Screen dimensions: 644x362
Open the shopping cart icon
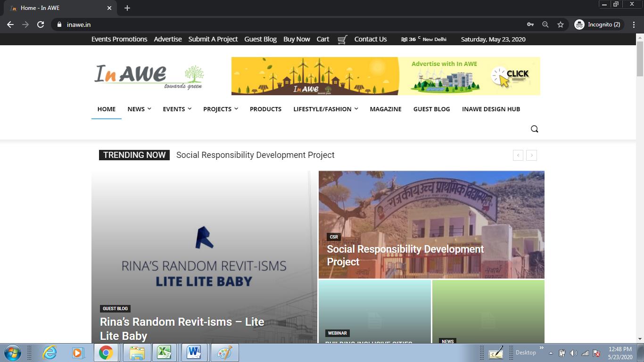click(x=343, y=40)
